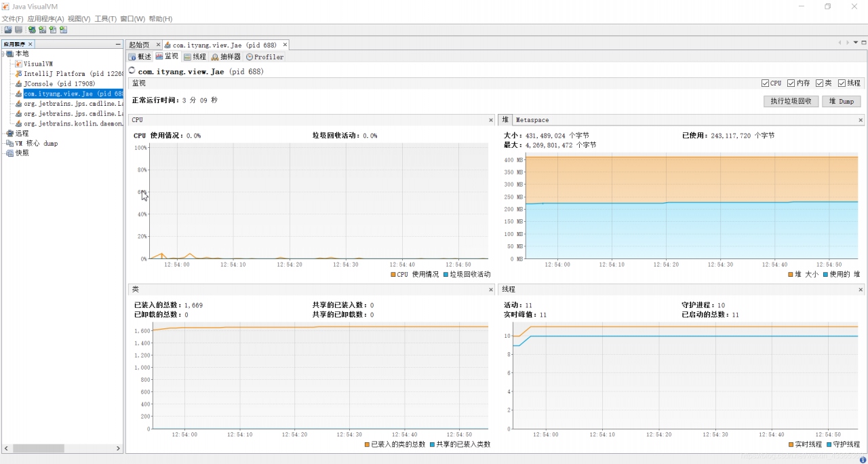Switch to the 概述 tab
The width and height of the screenshot is (868, 464).
(140, 57)
